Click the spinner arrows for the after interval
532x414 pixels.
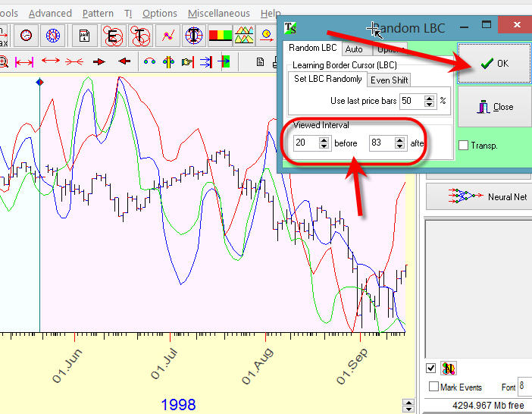(x=399, y=143)
